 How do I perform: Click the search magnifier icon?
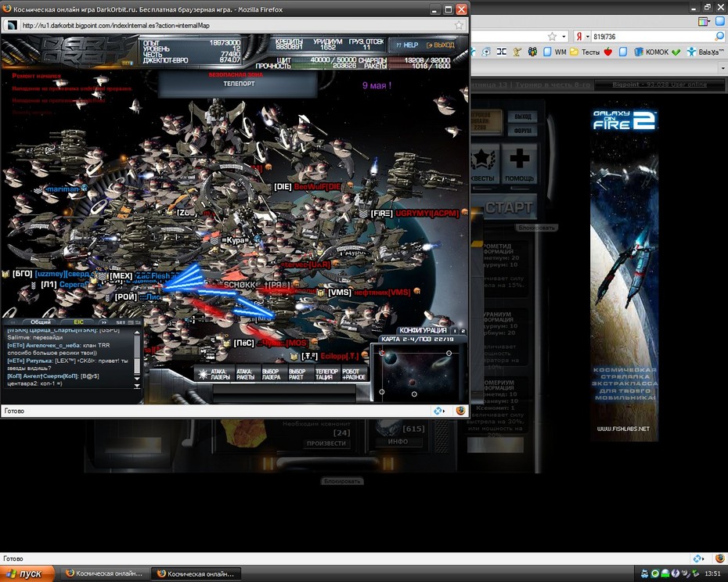point(719,37)
